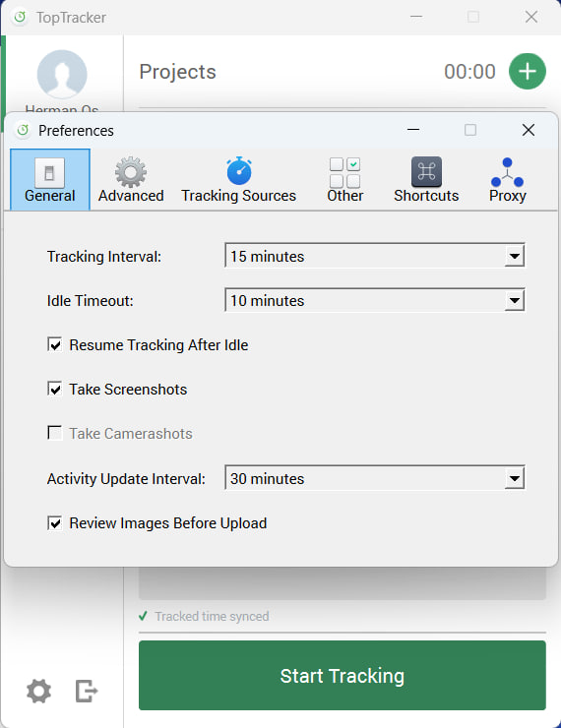Select the Other checkbox-grid icon tab

click(345, 180)
